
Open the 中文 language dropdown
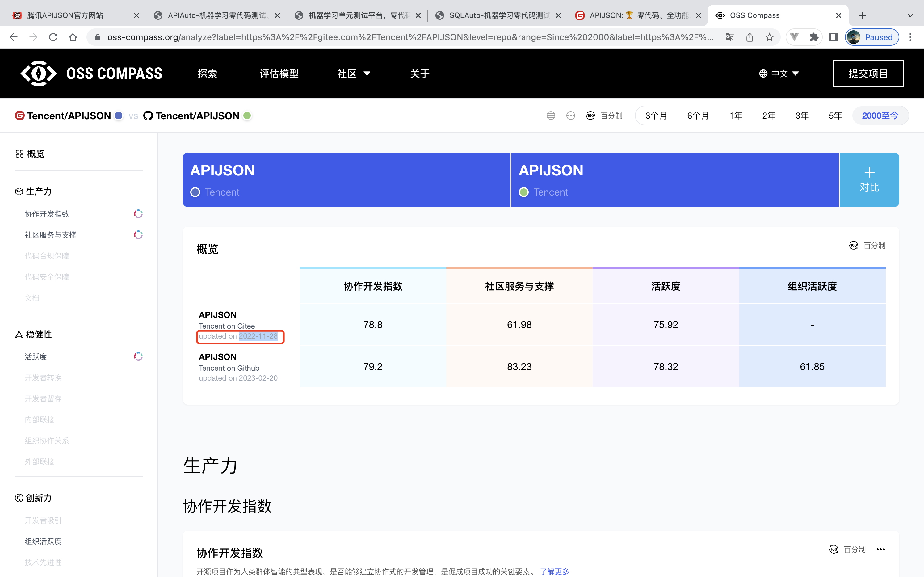coord(779,74)
